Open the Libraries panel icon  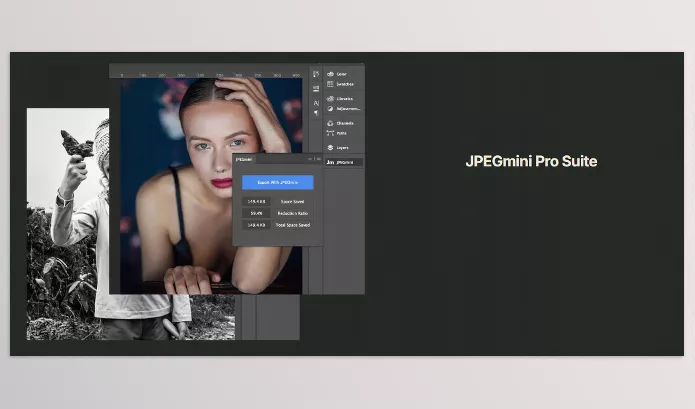point(331,98)
